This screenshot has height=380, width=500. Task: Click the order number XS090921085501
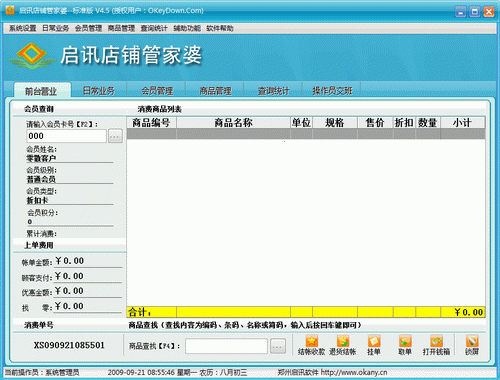tap(69, 345)
